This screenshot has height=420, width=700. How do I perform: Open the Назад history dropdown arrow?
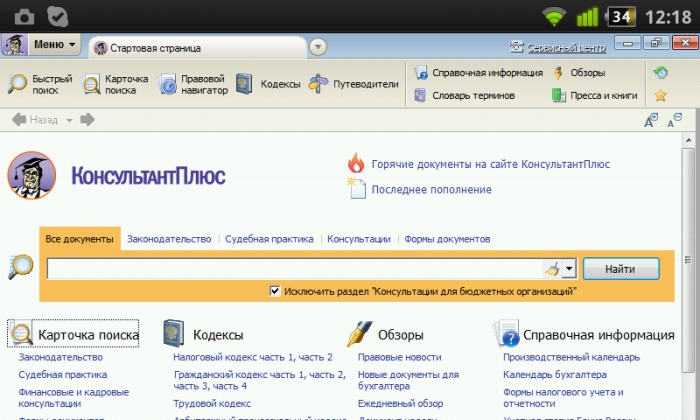coord(69,120)
